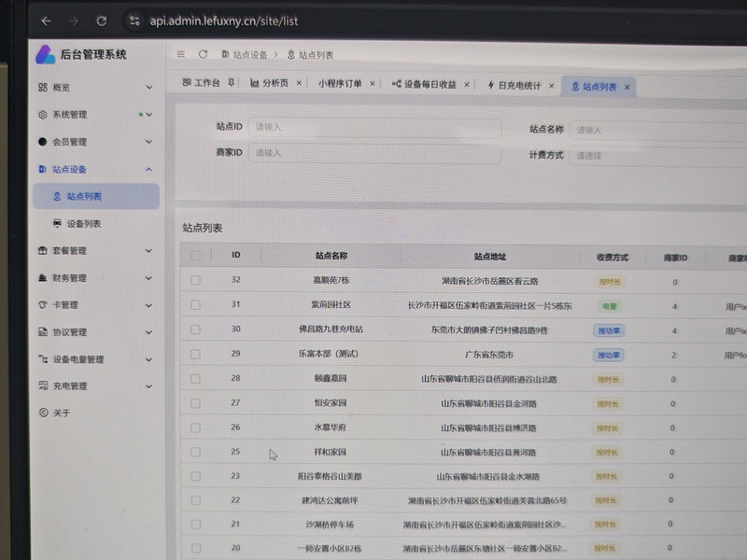Collapse sidebar with hamburger menu icon
Viewport: 747px width, 560px height.
pos(181,54)
